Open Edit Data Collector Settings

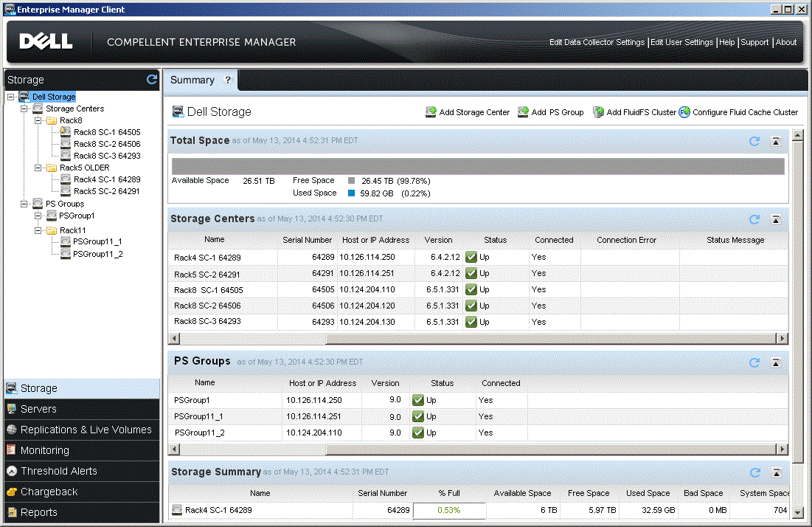597,42
